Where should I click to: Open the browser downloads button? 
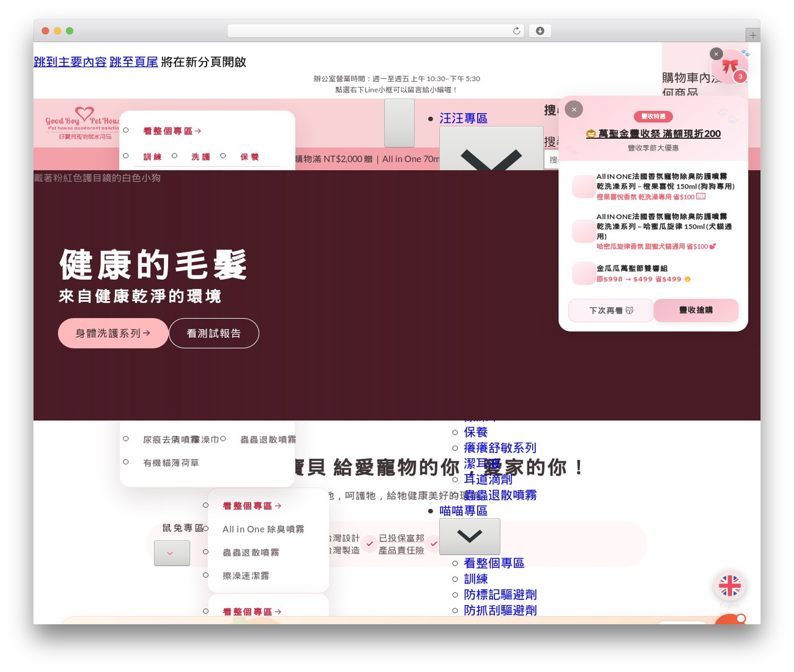click(540, 31)
